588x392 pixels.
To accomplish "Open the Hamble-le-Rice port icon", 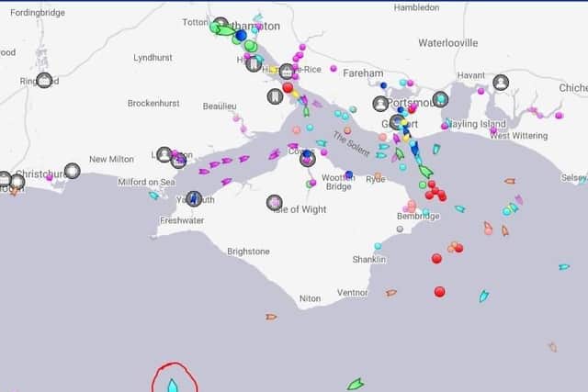I will [x=287, y=72].
